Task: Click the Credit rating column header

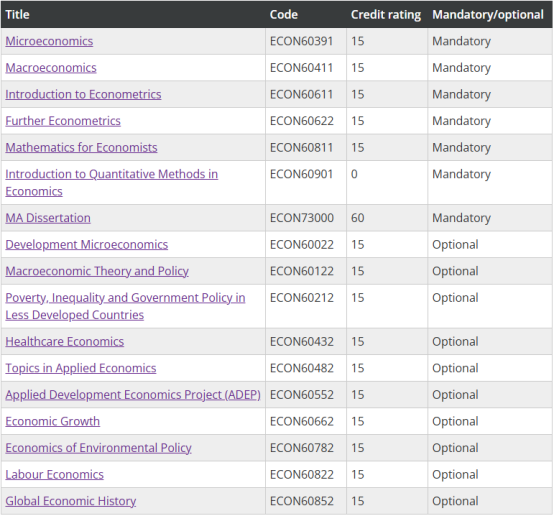Action: pos(386,14)
